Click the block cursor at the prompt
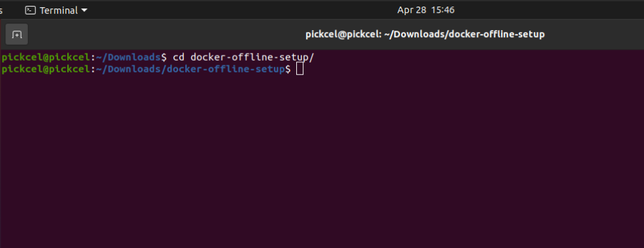644x248 pixels. coord(300,69)
